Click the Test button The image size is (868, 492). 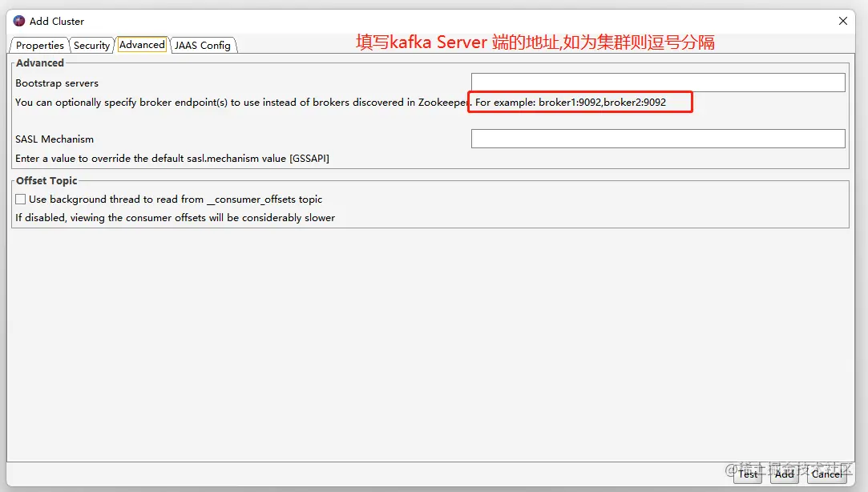click(x=748, y=474)
